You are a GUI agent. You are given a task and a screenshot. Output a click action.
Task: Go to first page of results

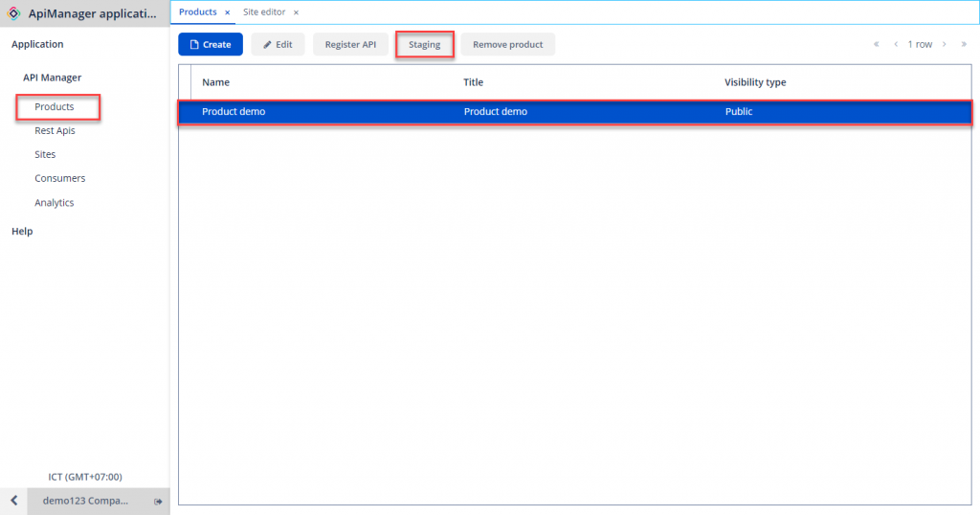(x=876, y=44)
